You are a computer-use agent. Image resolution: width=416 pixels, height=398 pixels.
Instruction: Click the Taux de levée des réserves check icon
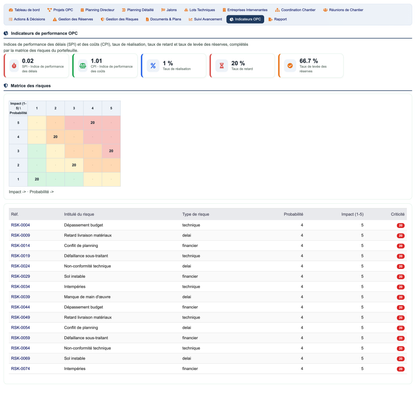point(290,66)
